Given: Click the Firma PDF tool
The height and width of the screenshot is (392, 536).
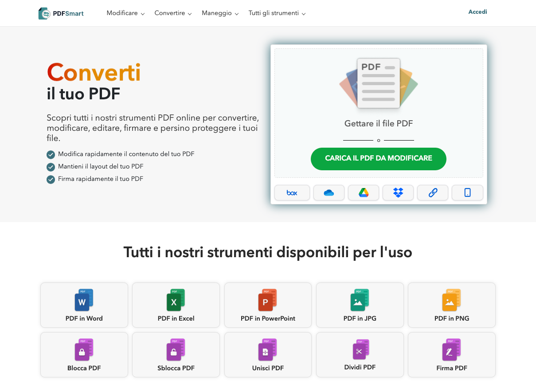Looking at the screenshot, I should (x=451, y=355).
